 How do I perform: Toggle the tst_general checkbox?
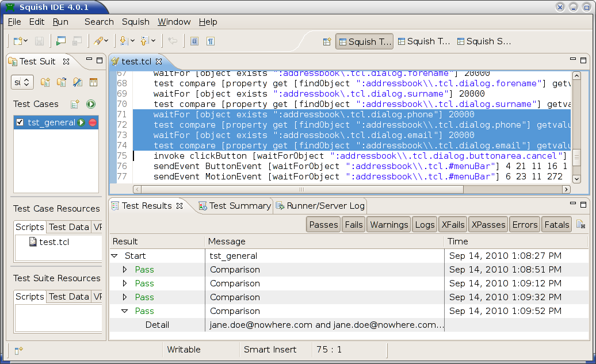[20, 122]
